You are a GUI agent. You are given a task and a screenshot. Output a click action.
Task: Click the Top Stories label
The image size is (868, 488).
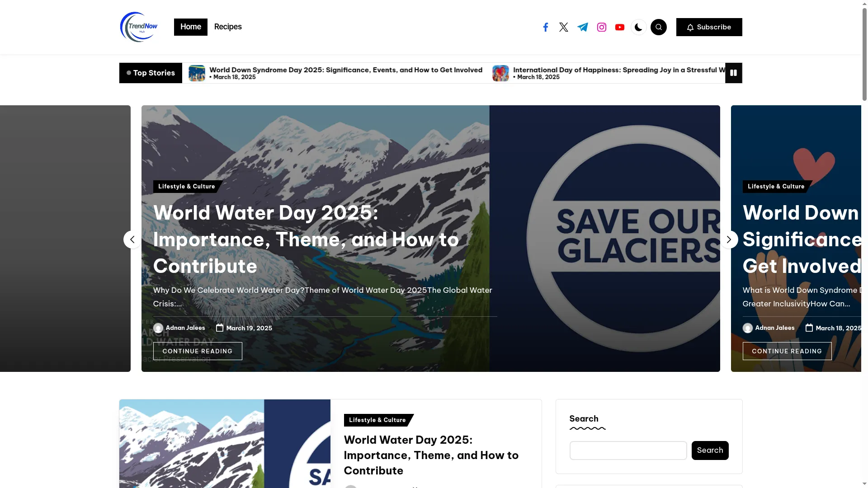151,73
